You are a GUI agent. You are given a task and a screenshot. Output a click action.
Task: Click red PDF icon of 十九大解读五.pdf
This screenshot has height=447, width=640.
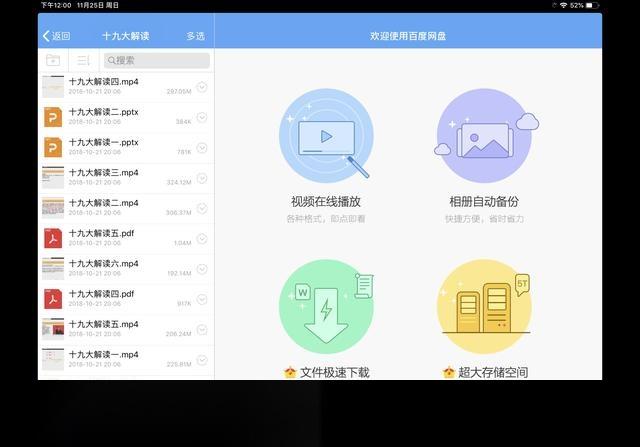point(53,238)
